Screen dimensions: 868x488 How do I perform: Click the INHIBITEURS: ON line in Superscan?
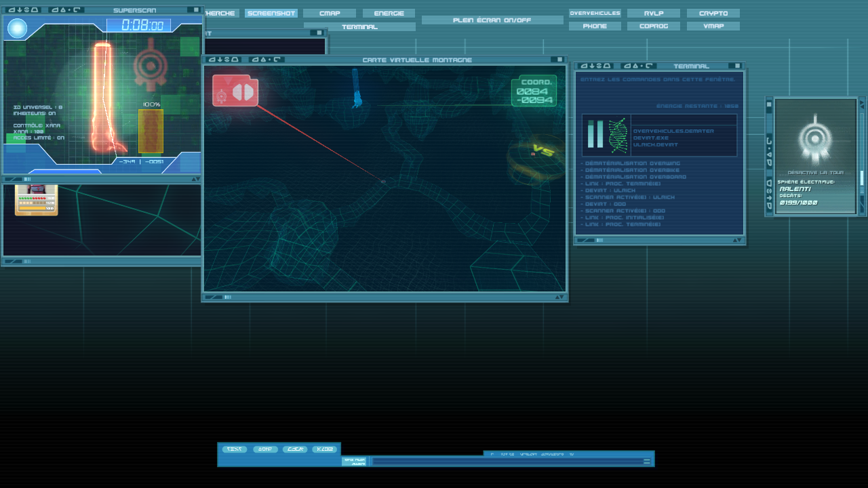[35, 113]
